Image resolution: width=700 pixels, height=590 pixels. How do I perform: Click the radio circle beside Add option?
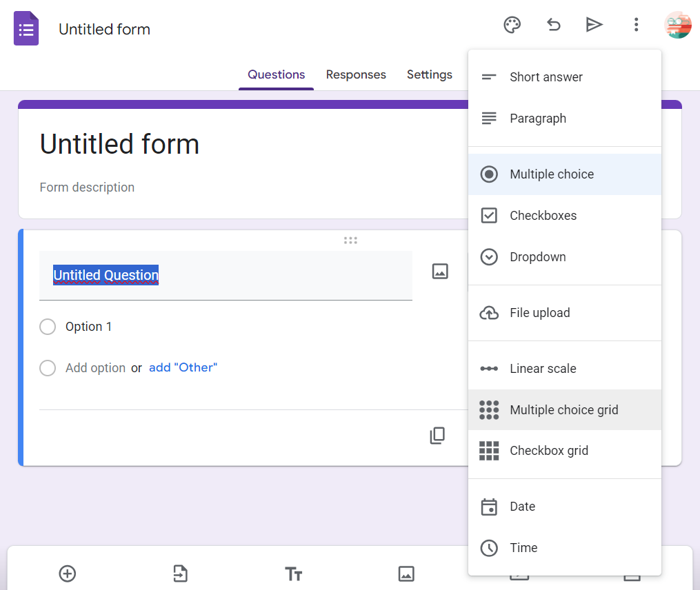point(48,368)
